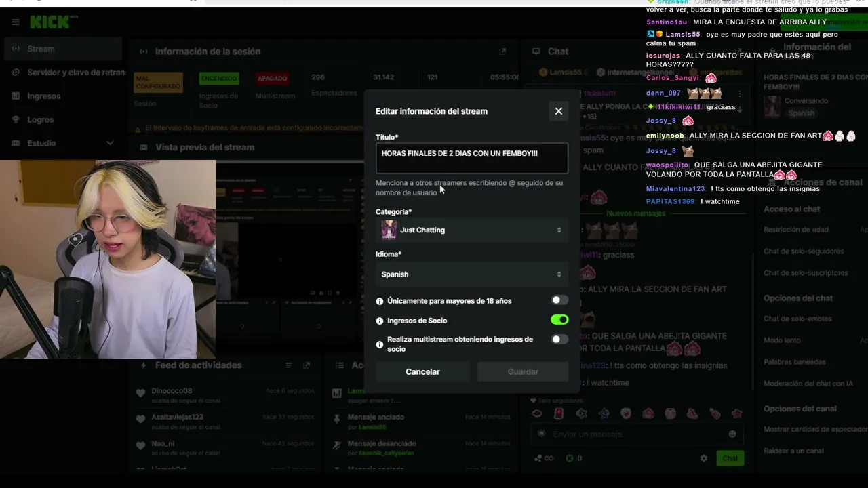Click the webcam overlay of the streamer
Screen dimensions: 868x488
click(108, 259)
